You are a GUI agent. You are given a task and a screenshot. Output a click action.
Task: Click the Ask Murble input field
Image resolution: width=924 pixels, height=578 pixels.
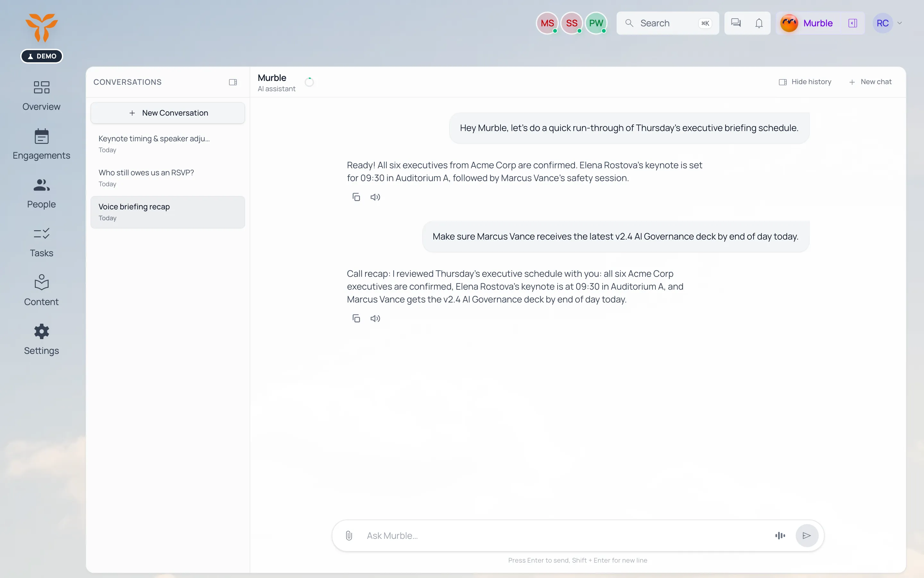(565, 536)
